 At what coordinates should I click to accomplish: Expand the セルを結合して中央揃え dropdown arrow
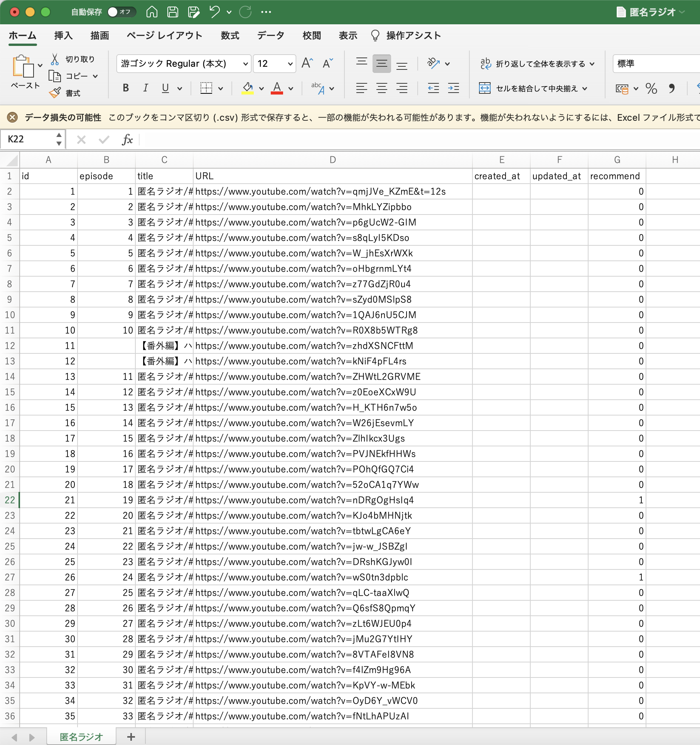[585, 89]
